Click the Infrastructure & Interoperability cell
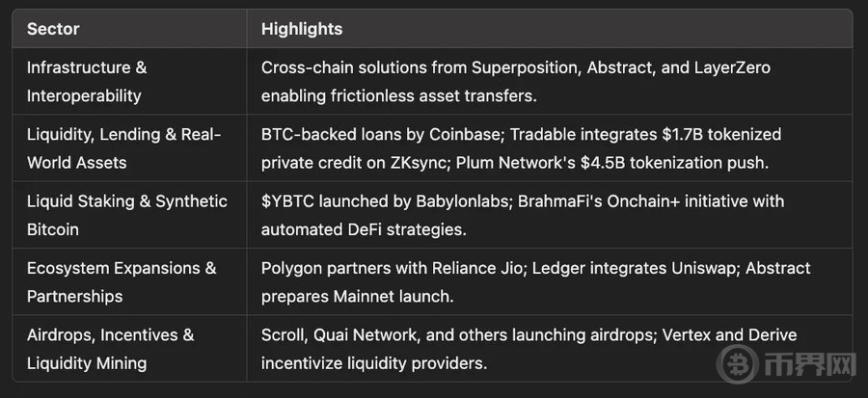 tap(129, 81)
